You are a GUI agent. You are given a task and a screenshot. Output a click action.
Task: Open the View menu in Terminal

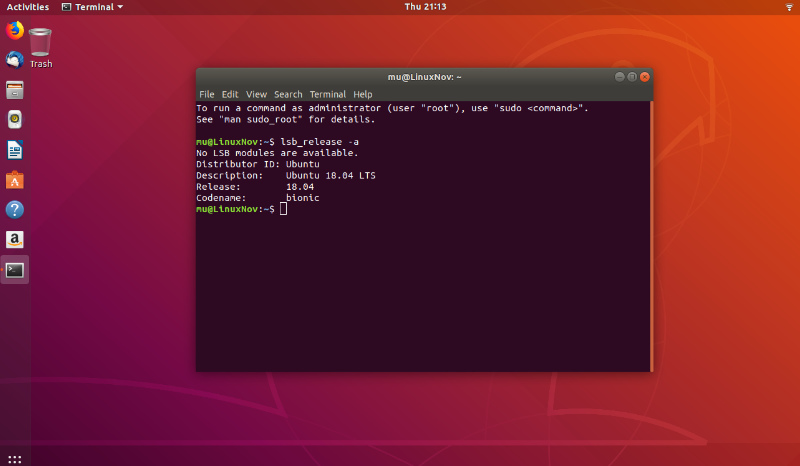click(256, 94)
